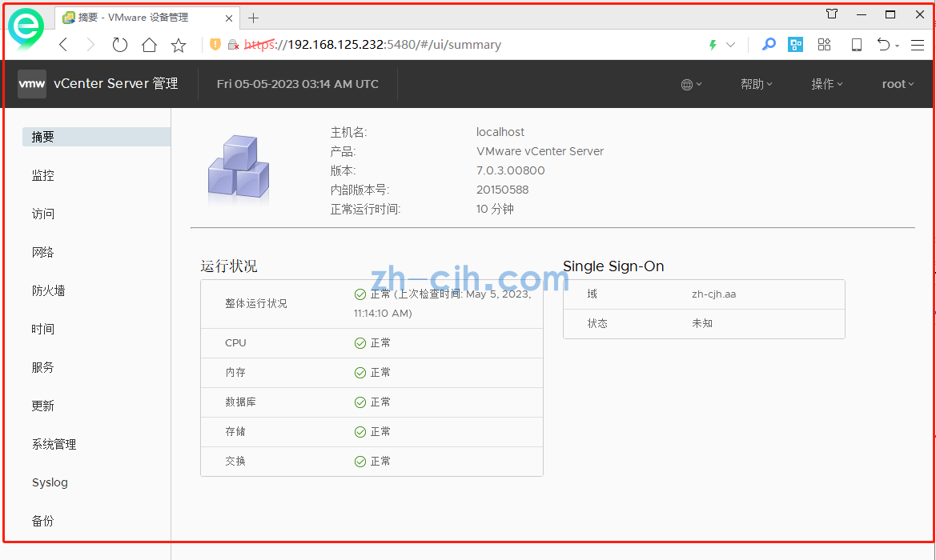The width and height of the screenshot is (936, 560).
Task: Expand the 操作 menu
Action: (x=827, y=84)
